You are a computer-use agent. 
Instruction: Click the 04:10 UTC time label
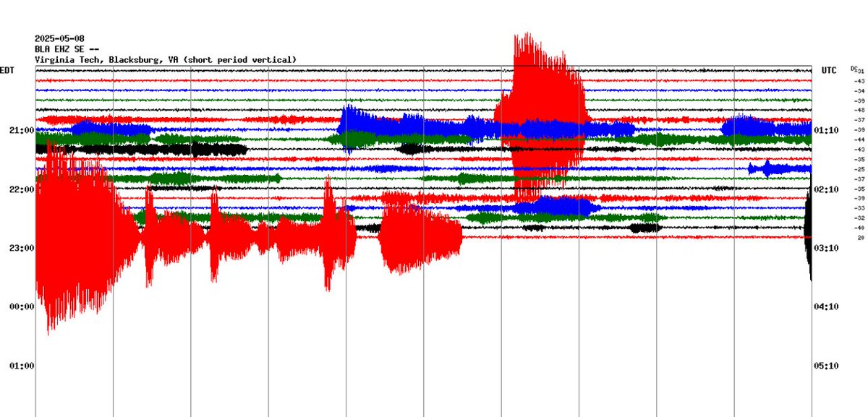826,306
